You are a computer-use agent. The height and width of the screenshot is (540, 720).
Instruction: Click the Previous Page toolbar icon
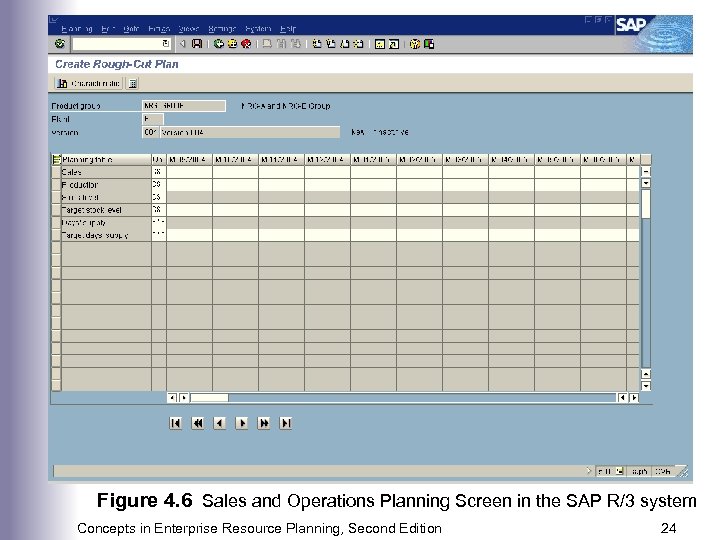point(331,44)
